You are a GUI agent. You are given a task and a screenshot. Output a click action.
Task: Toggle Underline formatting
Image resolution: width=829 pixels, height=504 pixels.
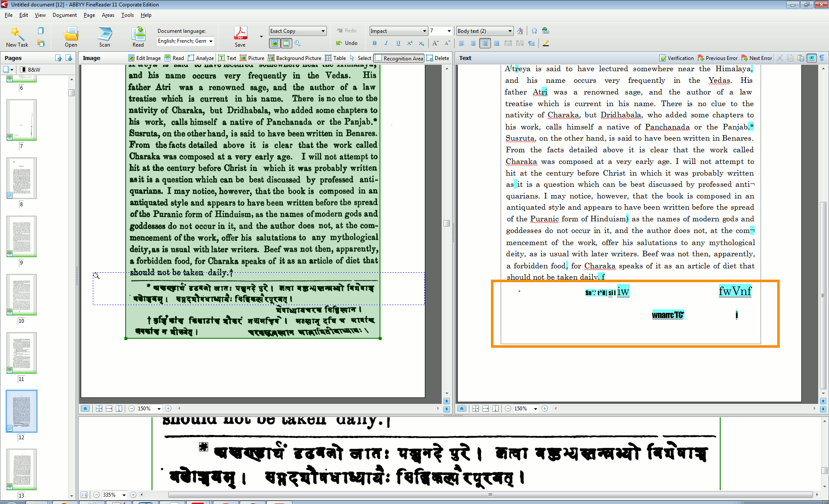click(398, 43)
